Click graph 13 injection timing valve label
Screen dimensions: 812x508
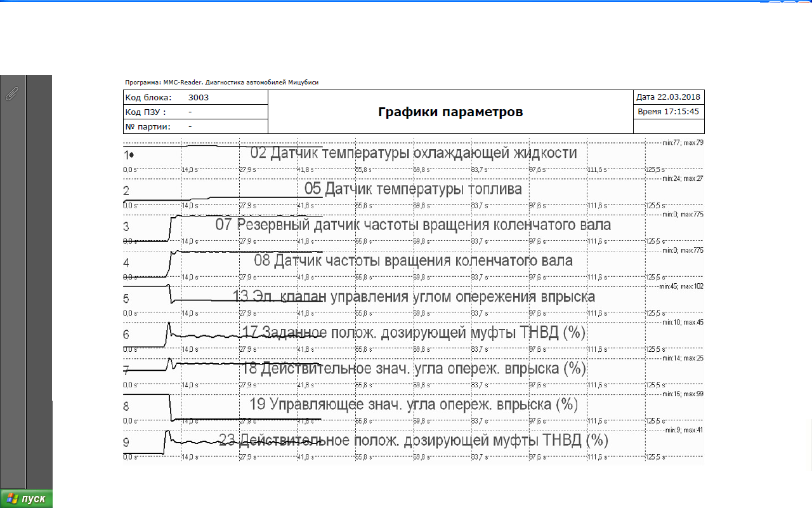coord(414,297)
